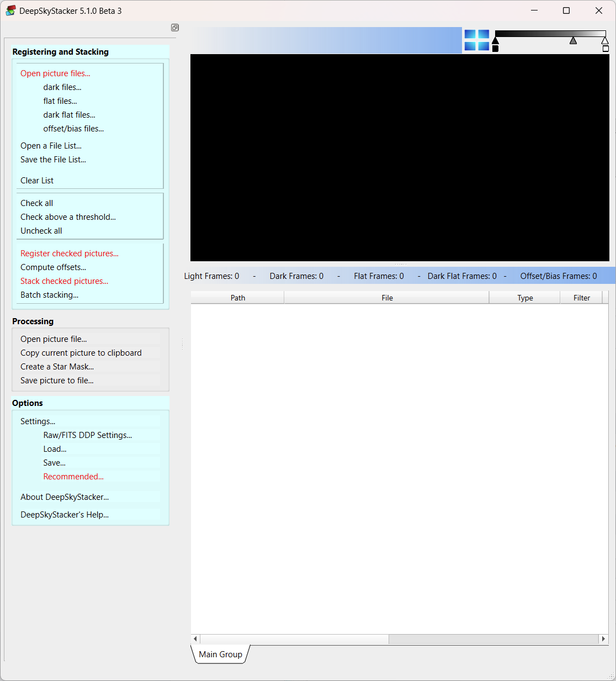This screenshot has width=616, height=681.
Task: Click the Dark Frames: 0 counter
Action: click(296, 276)
